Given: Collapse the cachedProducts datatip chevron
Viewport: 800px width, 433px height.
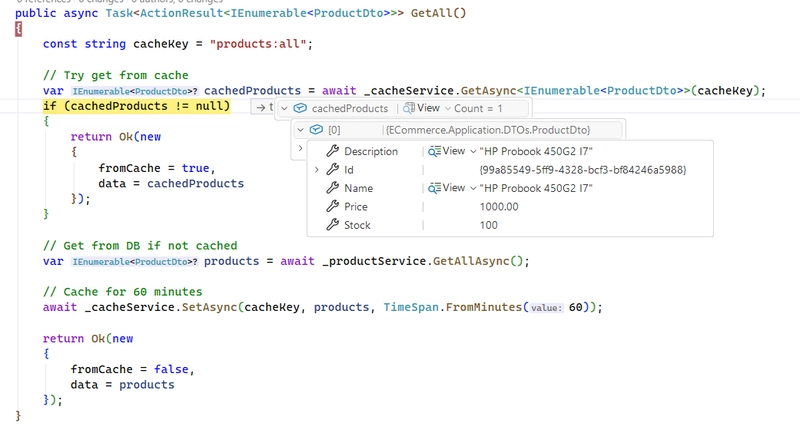Looking at the screenshot, I should pos(285,108).
